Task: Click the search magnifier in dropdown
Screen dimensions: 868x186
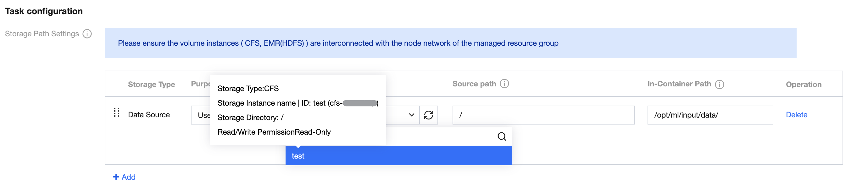Action: pyautogui.click(x=501, y=137)
